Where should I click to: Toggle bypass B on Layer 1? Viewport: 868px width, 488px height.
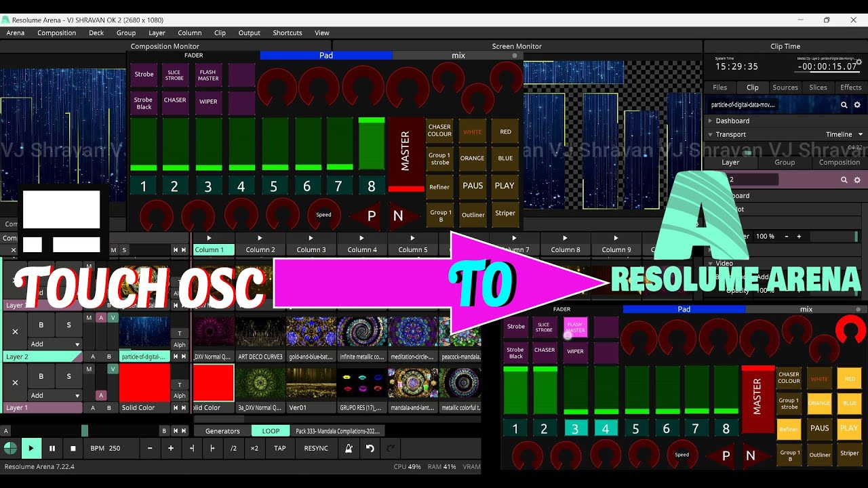(x=41, y=376)
